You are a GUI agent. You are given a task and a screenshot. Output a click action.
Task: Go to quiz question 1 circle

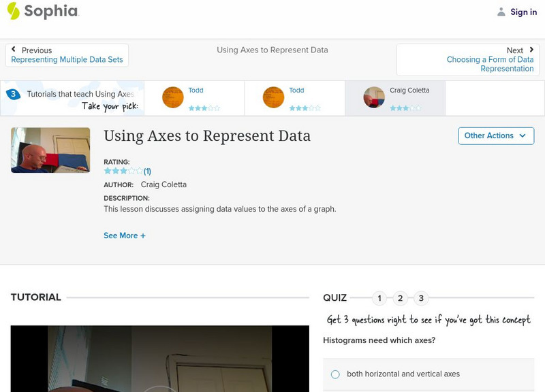(379, 298)
